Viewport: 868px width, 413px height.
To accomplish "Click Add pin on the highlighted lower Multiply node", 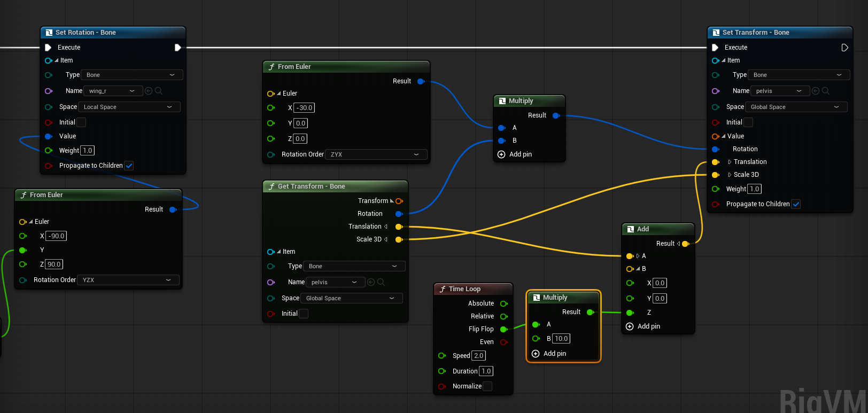I will tap(549, 354).
